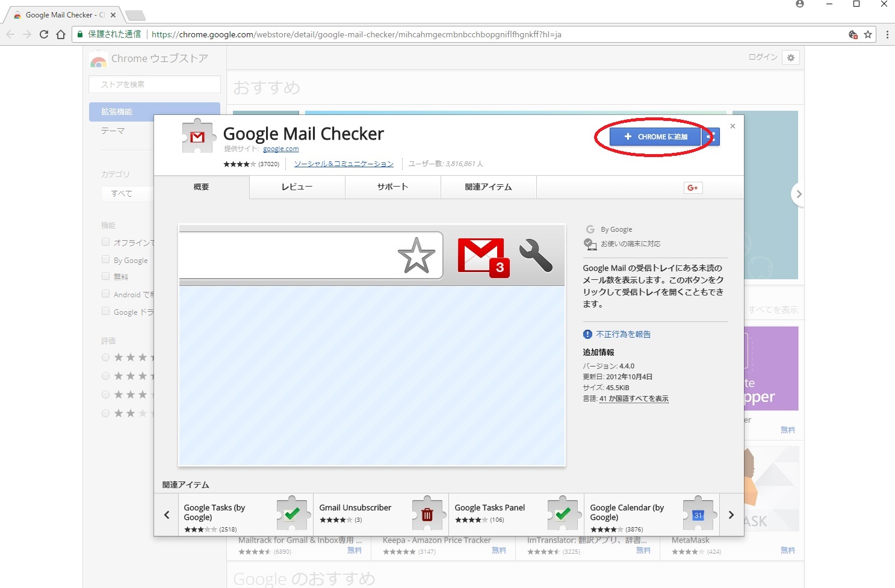
Task: Toggle the Google ドライブ filter checkbox
Action: click(x=106, y=311)
